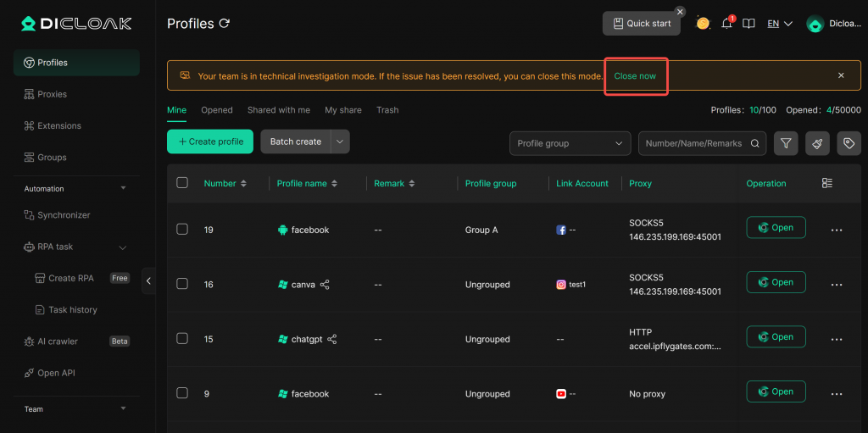Open the notification bell icon
The image size is (868, 433).
tap(726, 24)
